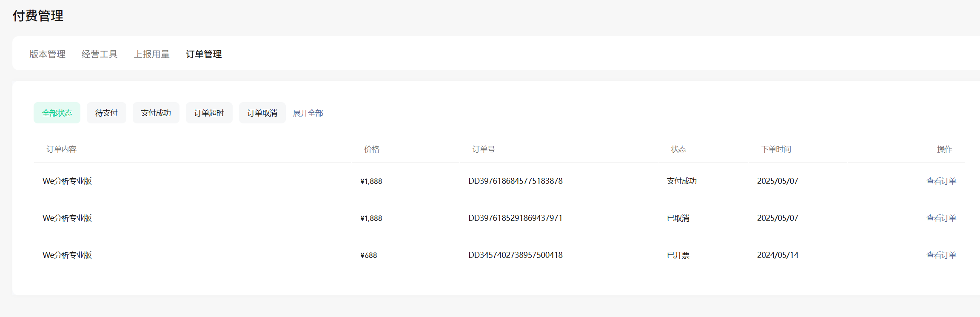The width and height of the screenshot is (980, 317).
Task: Open the 版本管理 tab
Action: [47, 54]
